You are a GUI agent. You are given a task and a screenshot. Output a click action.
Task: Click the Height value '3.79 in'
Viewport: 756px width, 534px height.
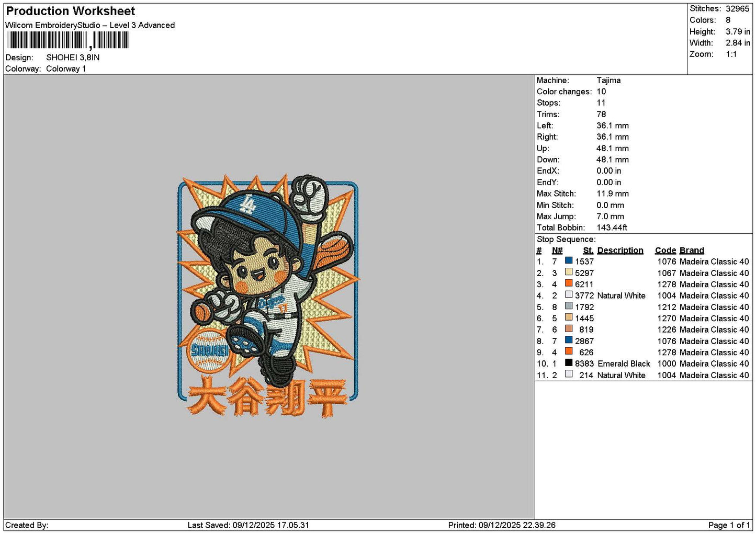coord(738,31)
